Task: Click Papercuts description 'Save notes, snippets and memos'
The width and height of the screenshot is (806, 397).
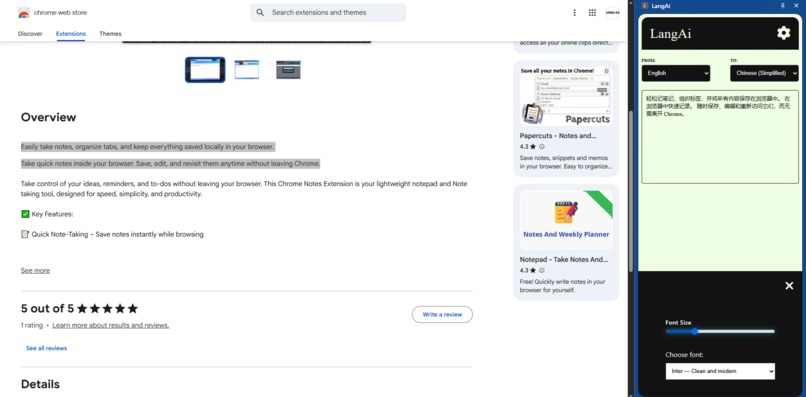Action: 565,162
